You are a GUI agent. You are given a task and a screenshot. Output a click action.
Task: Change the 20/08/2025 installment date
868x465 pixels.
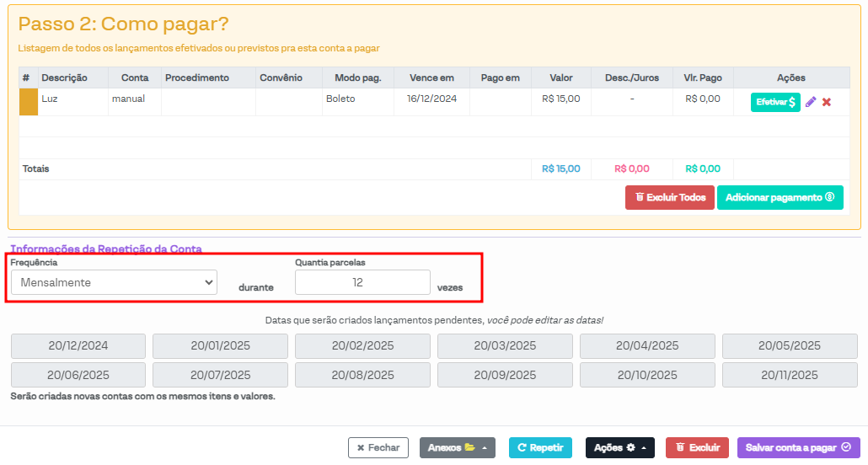(362, 375)
